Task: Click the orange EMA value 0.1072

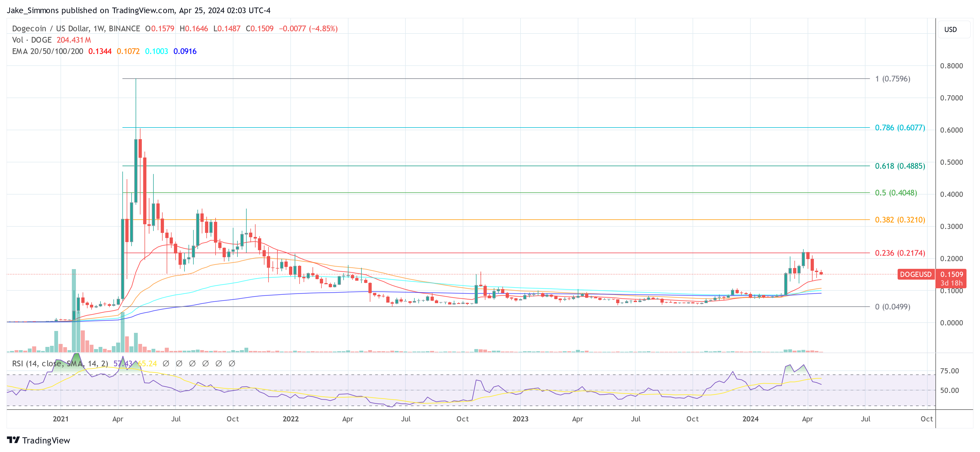Action: [x=128, y=51]
